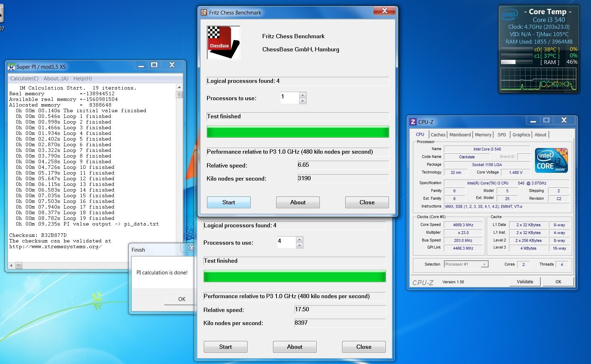Click the Super PI horizontal scrollbar left arrow

(x=11, y=265)
